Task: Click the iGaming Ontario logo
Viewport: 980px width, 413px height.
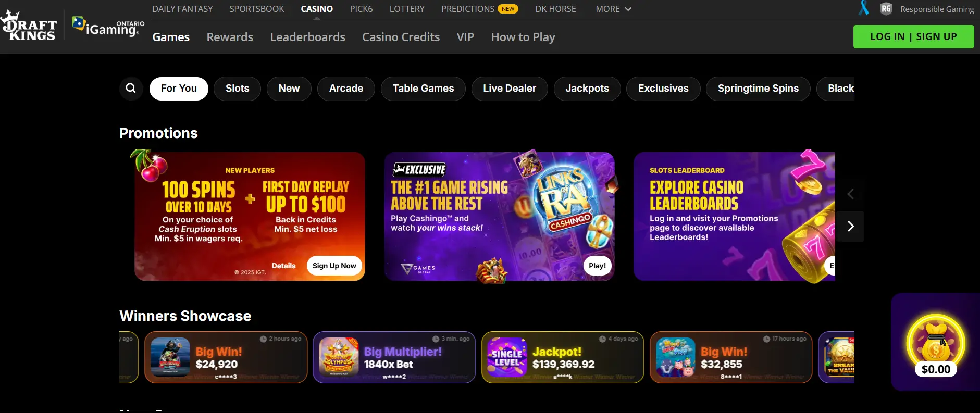Action: tap(108, 27)
